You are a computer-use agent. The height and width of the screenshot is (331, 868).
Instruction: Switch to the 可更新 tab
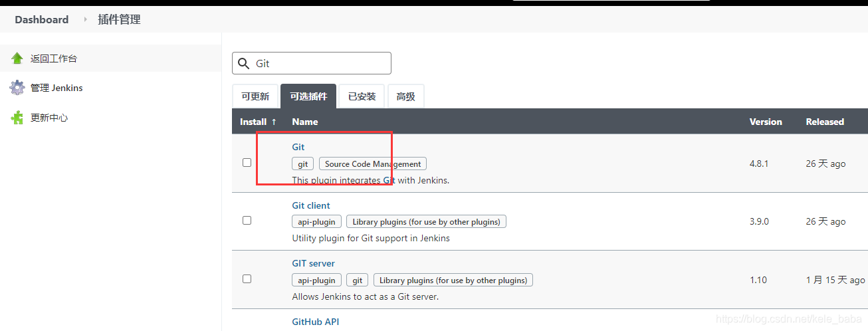(x=255, y=96)
